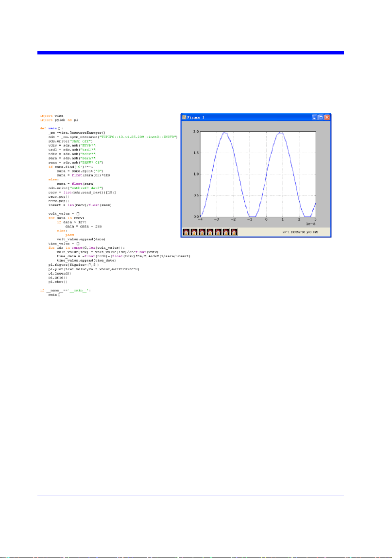Click the sds.write("chdr off") code line
The width and height of the screenshot is (392, 558).
pyautogui.click(x=70, y=141)
